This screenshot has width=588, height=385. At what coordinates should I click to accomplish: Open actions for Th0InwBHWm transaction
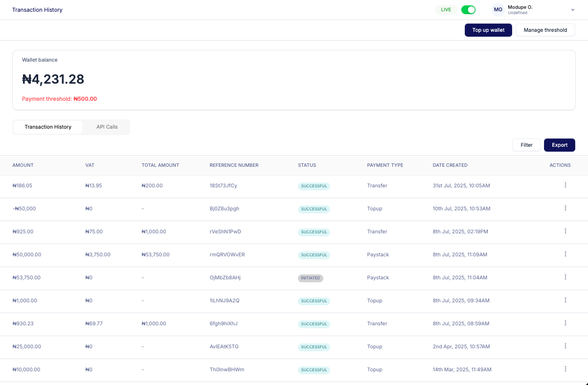pos(565,369)
